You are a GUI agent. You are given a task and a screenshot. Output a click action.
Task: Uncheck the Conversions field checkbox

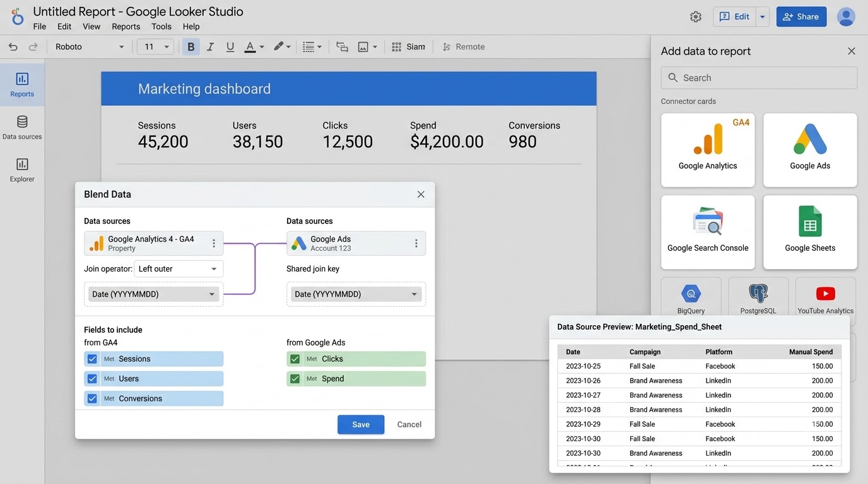[x=92, y=398]
